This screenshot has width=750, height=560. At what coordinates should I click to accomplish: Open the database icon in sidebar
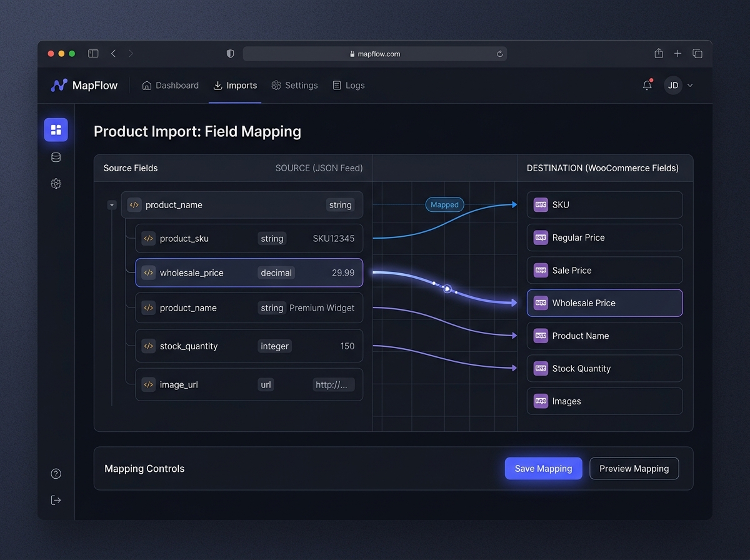[56, 157]
